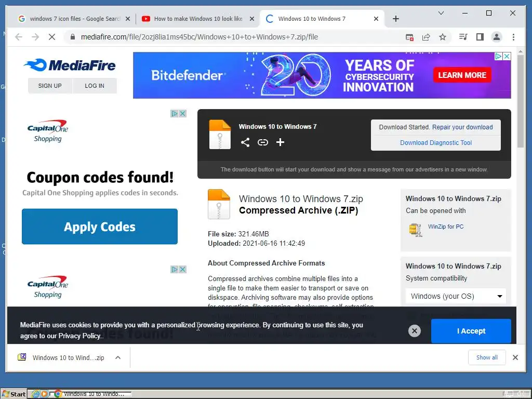Click 'Uploaded: 2021-06-16 11:42:49' text

click(x=256, y=244)
